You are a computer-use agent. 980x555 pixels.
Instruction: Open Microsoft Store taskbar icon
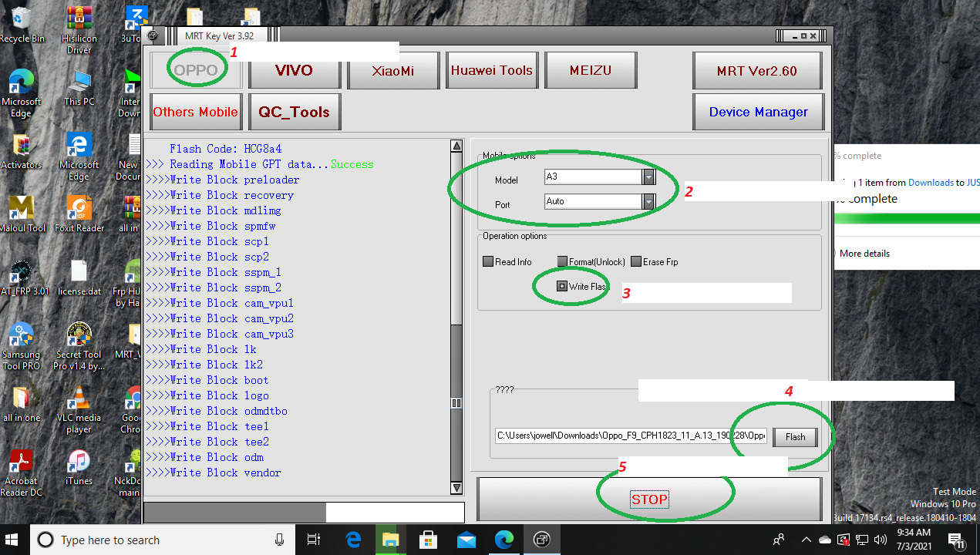pos(429,540)
